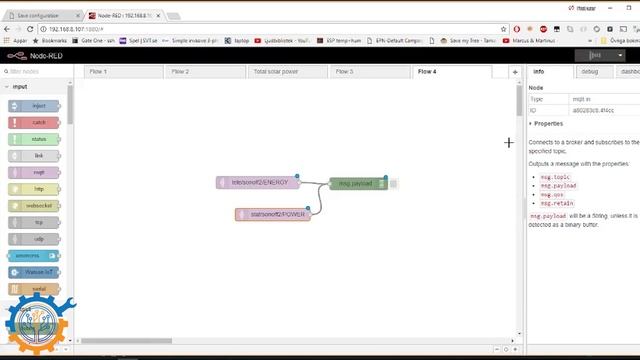Open the laptop bookmark

[x=237, y=40]
